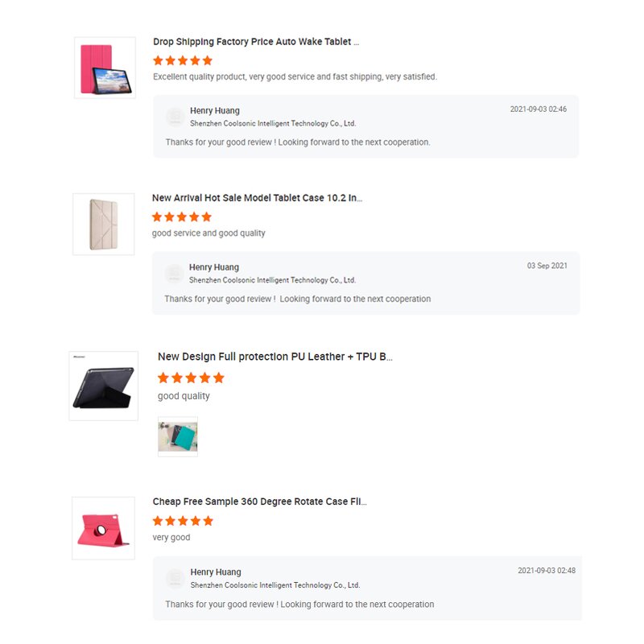Click the middle star of the Drop Shipping rating

pos(182,60)
